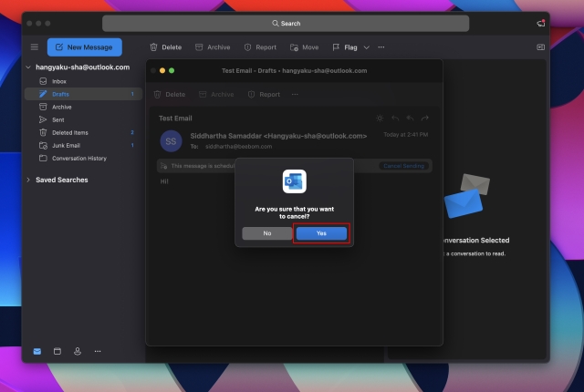The image size is (584, 392).
Task: Click the SS sender avatar
Action: pos(171,141)
